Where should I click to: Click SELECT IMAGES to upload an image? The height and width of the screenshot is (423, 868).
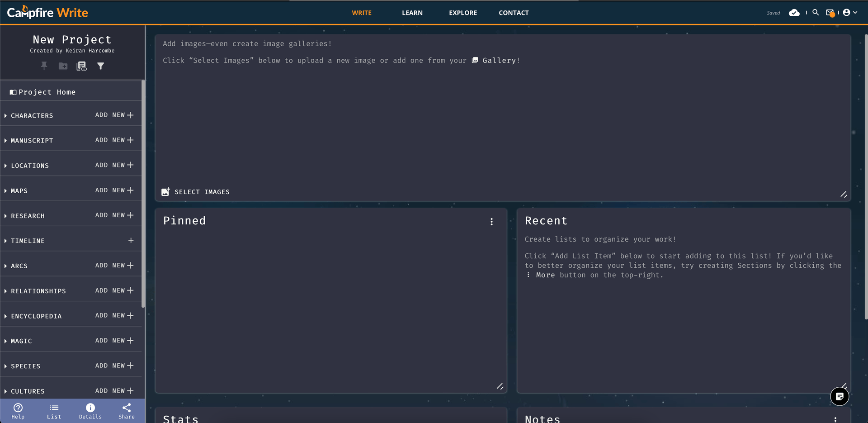click(x=195, y=191)
